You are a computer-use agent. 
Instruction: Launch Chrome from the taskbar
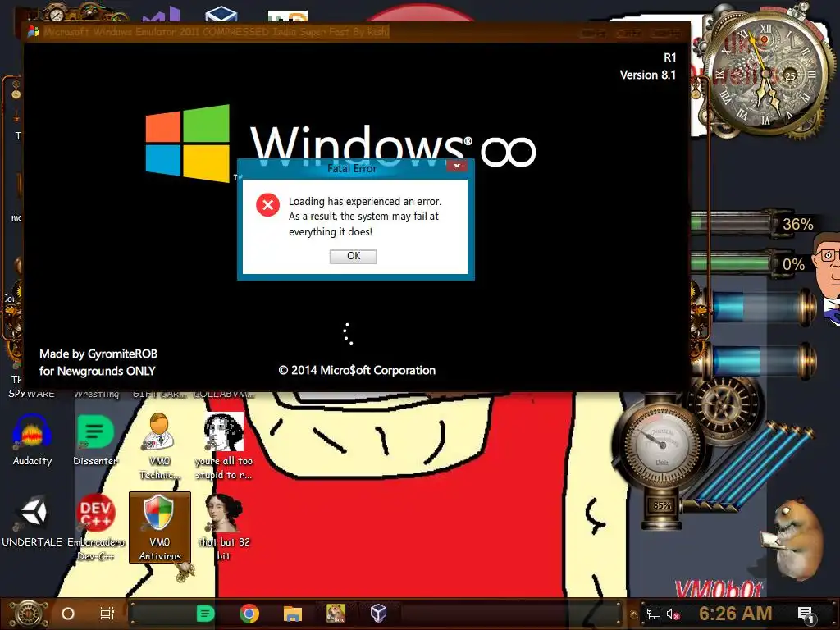click(249, 614)
